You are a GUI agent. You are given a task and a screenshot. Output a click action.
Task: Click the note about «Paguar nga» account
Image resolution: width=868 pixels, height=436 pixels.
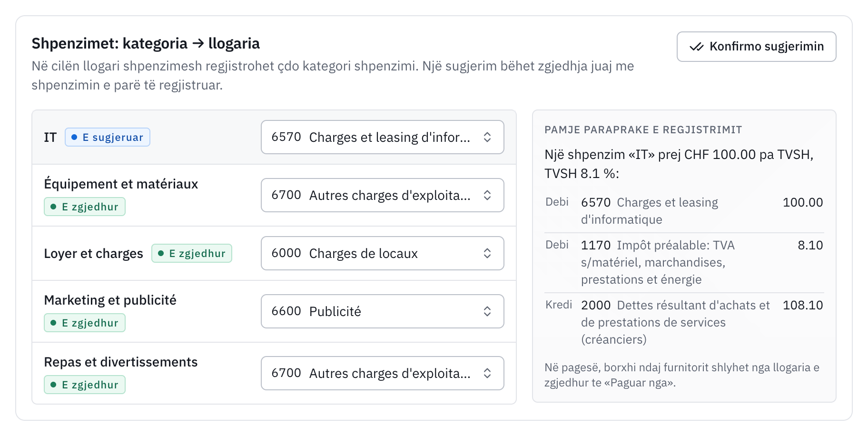(x=682, y=375)
